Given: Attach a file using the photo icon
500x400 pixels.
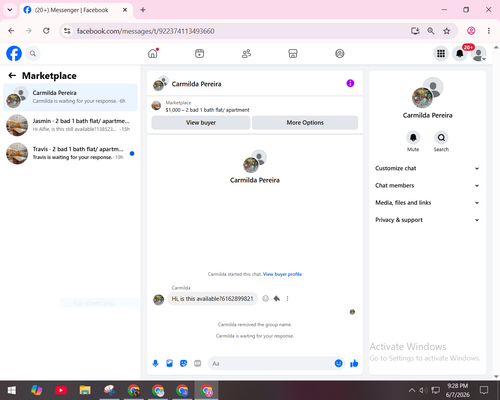Looking at the screenshot, I should tap(169, 363).
